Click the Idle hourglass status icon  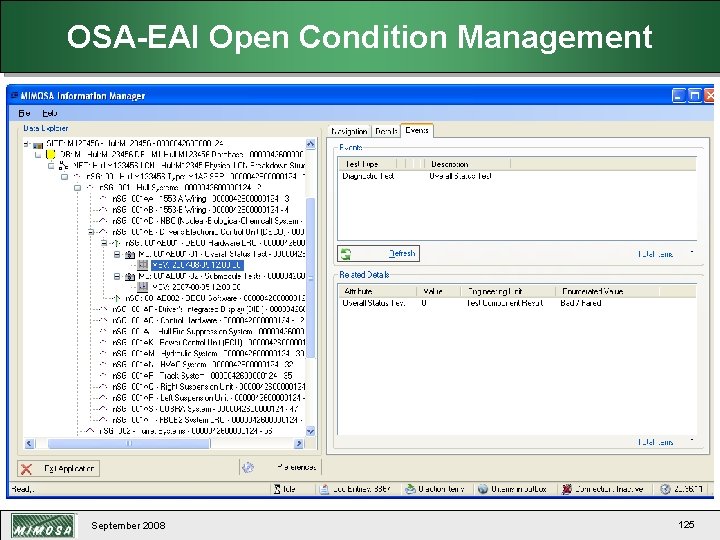click(277, 489)
